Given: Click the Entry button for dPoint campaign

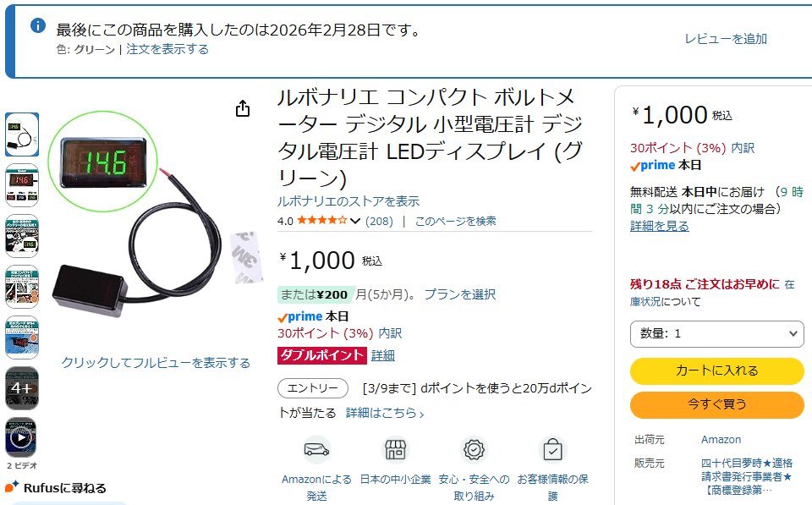Looking at the screenshot, I should point(312,388).
